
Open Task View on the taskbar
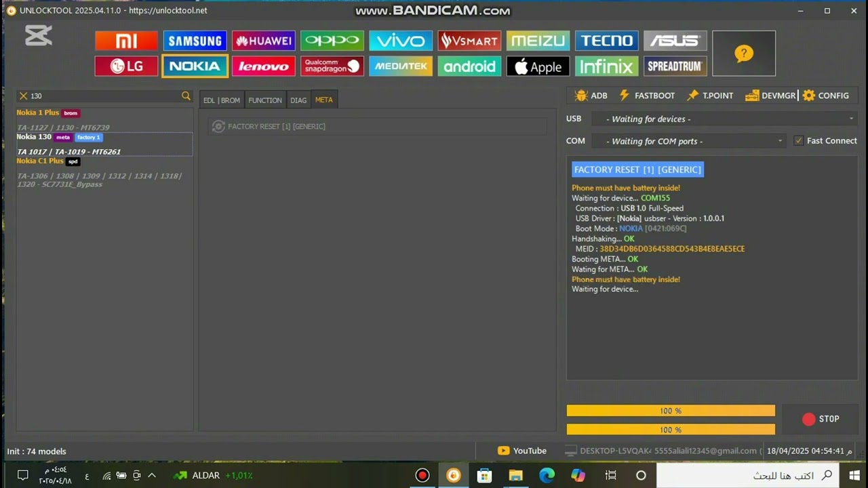pyautogui.click(x=611, y=475)
